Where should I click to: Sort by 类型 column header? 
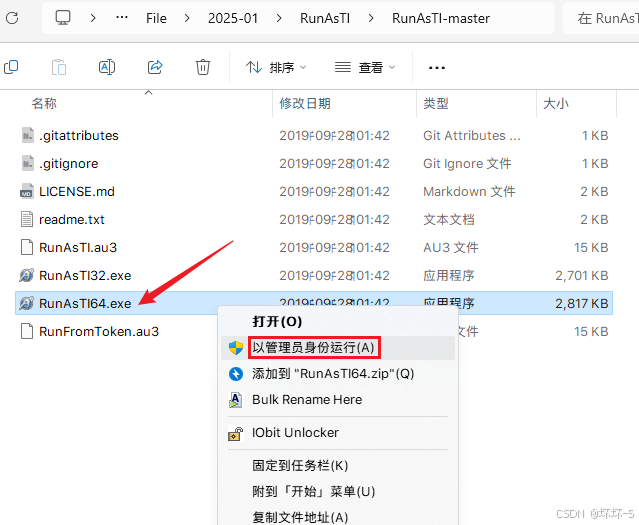click(x=436, y=104)
